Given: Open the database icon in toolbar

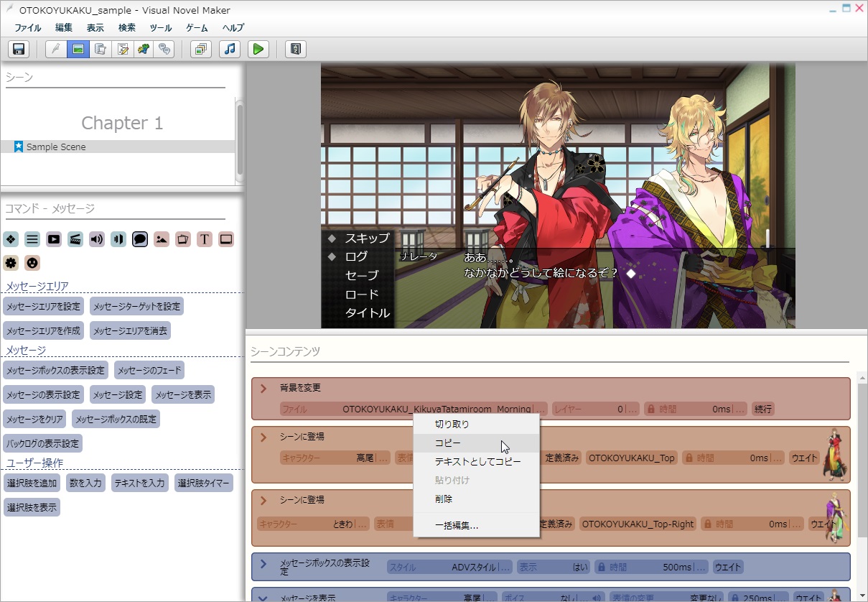Looking at the screenshot, I should (101, 49).
